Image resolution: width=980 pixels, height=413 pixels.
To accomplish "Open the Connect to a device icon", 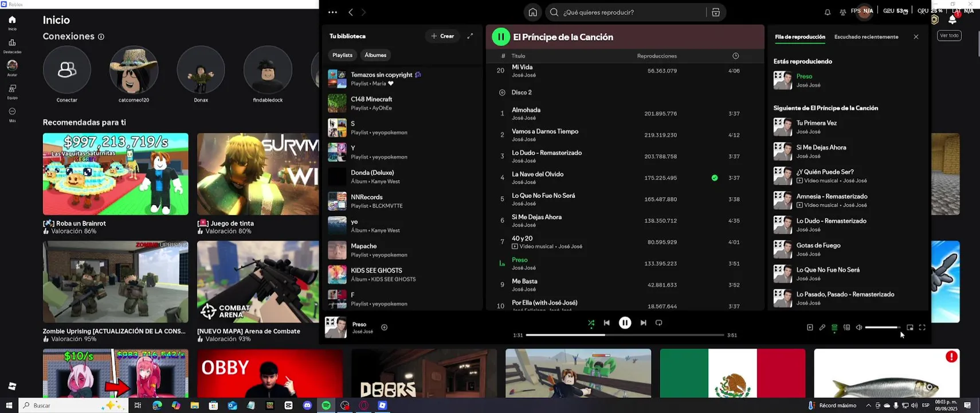I will point(846,328).
